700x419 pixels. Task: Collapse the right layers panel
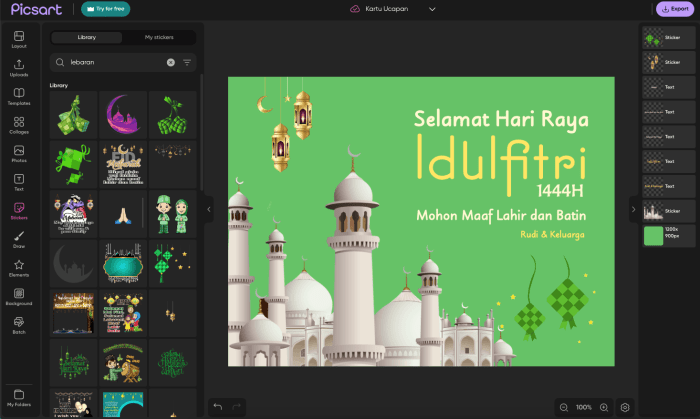pyautogui.click(x=633, y=209)
